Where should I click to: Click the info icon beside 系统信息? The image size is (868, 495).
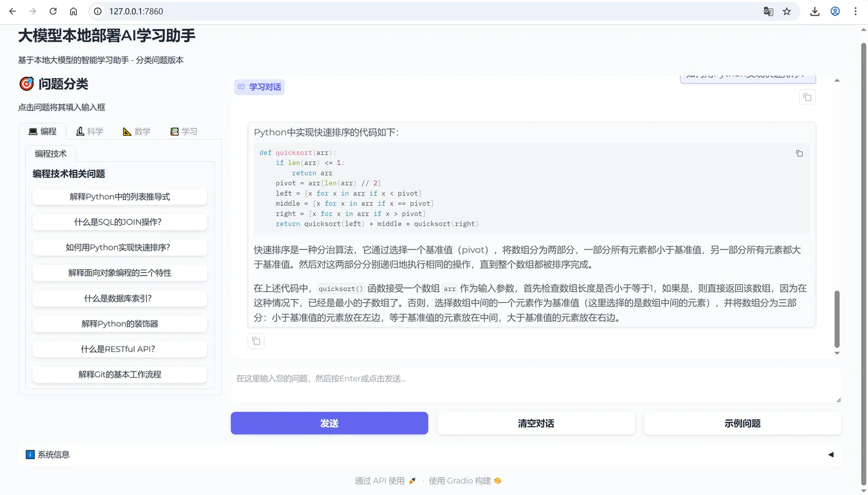(x=30, y=454)
